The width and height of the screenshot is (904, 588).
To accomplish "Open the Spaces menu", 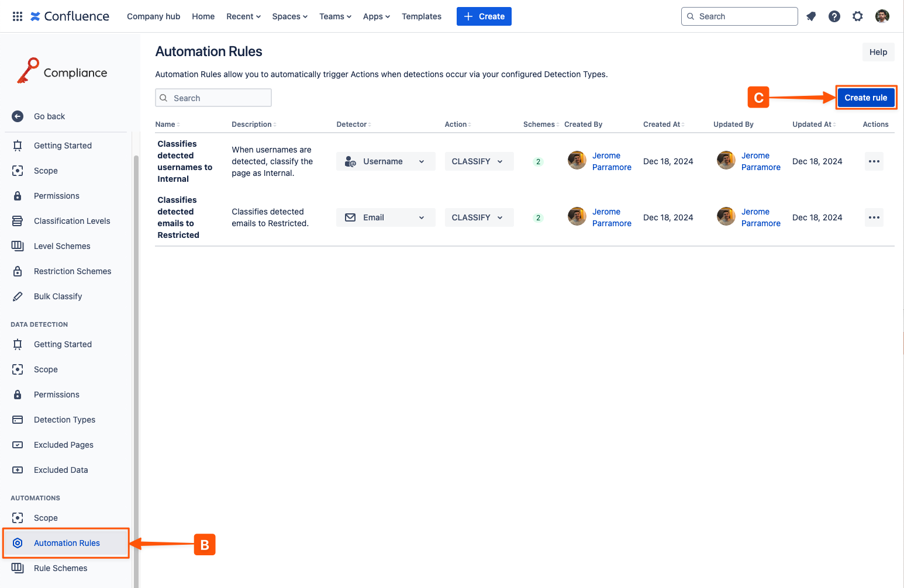I will point(289,16).
